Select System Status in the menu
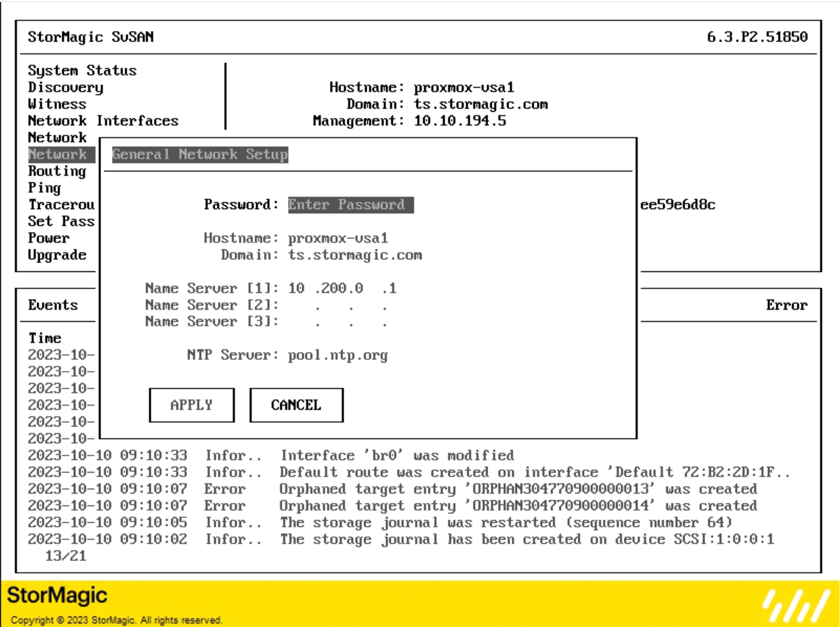Screen dimensions: 840x627 tap(82, 70)
